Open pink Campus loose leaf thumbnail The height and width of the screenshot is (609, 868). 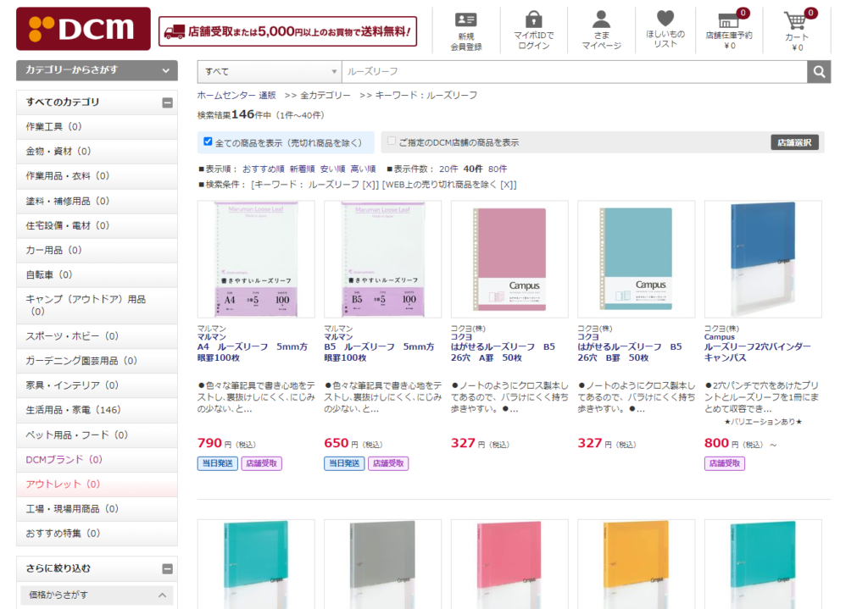tap(509, 259)
